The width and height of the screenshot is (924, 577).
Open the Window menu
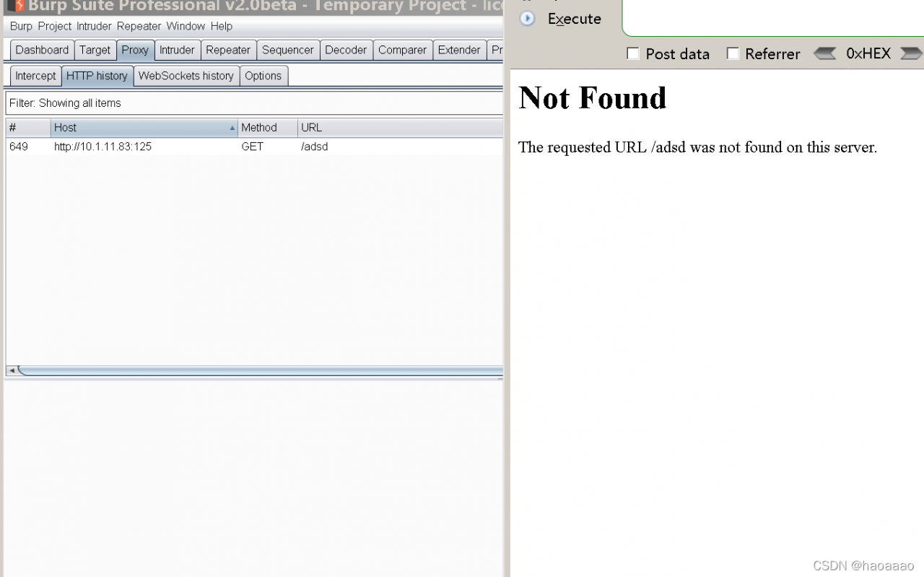click(x=186, y=26)
